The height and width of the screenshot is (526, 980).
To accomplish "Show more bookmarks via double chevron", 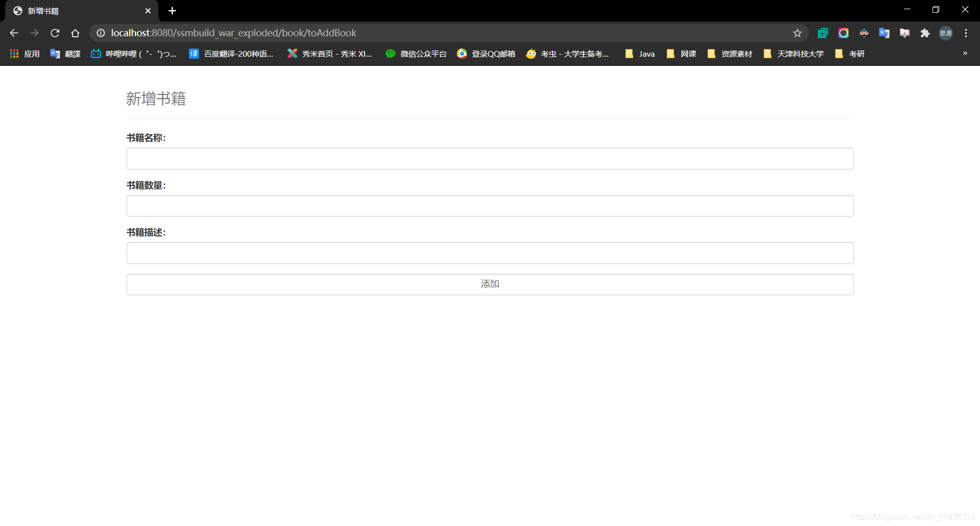I will point(965,53).
